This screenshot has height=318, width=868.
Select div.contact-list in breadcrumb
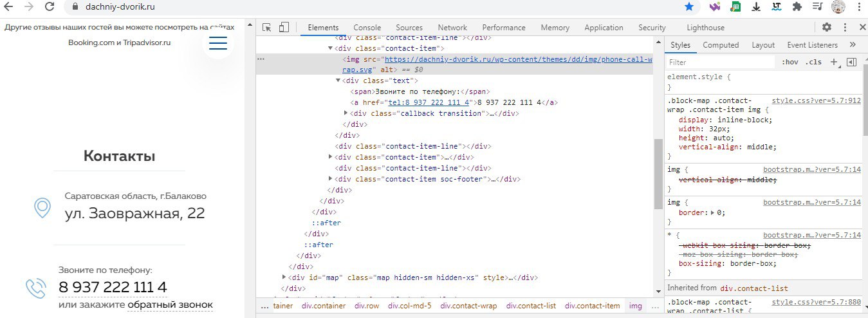pos(531,306)
